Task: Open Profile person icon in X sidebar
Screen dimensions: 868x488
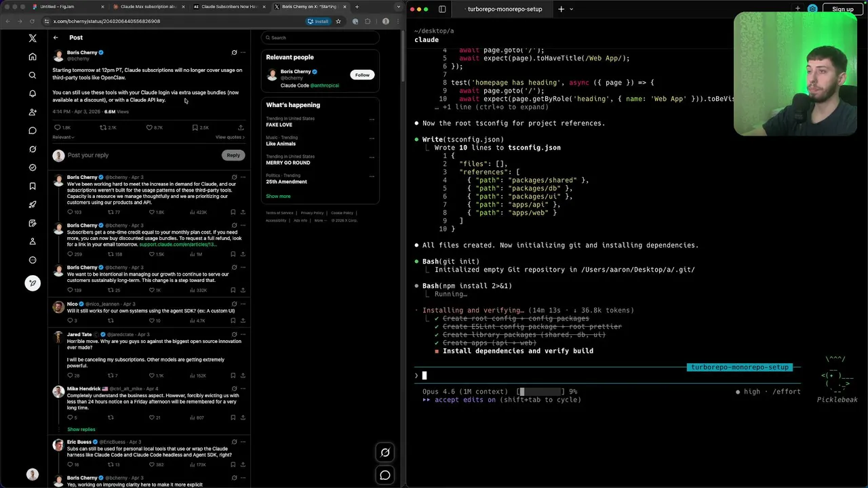Action: point(33,241)
